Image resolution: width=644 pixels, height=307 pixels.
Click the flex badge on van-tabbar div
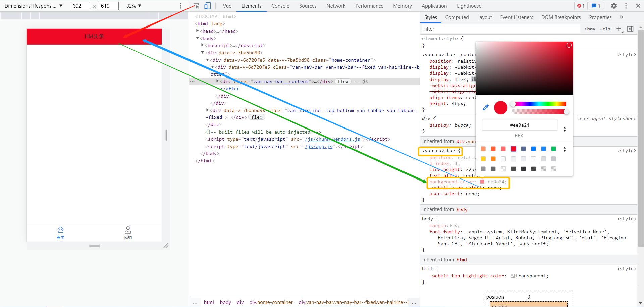257,117
